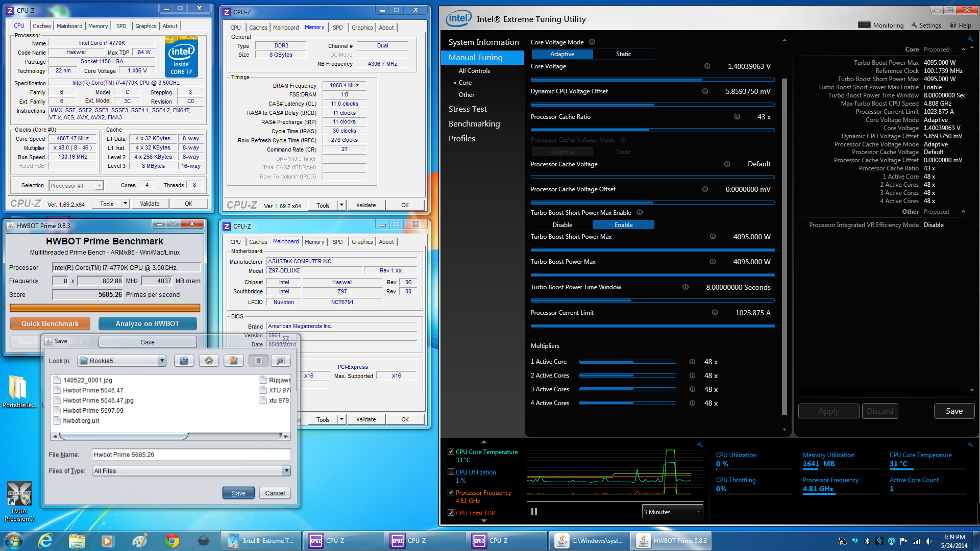The image size is (980, 551).
Task: Click info icon for Processor Current Limit
Action: (x=715, y=313)
